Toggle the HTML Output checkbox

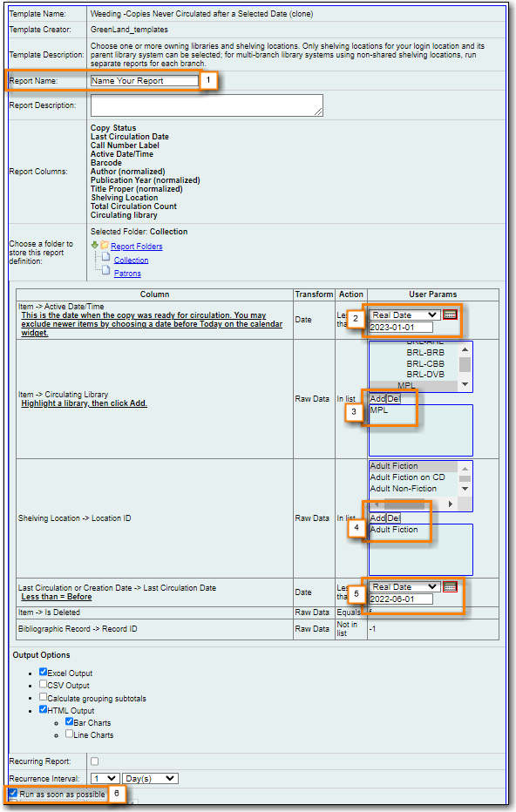43,709
